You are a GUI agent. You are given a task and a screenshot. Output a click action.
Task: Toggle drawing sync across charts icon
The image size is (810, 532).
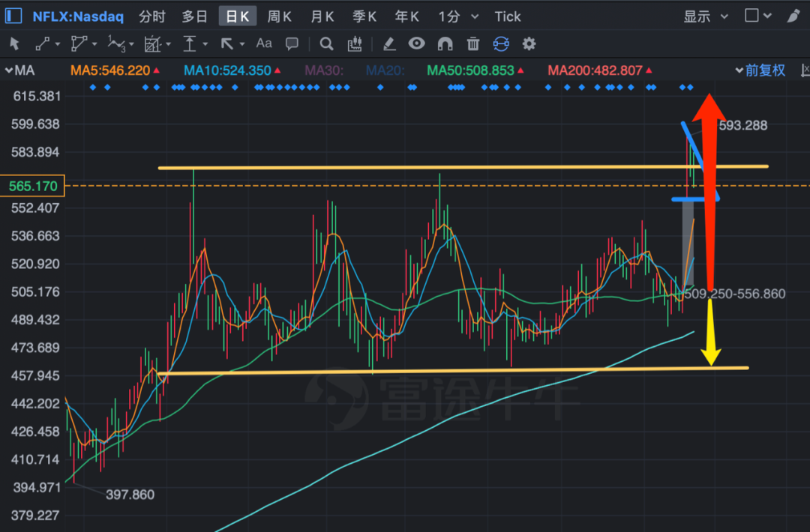[x=501, y=44]
